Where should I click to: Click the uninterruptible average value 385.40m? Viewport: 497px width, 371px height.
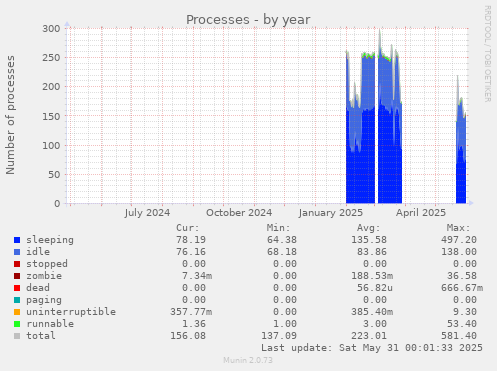(x=372, y=312)
